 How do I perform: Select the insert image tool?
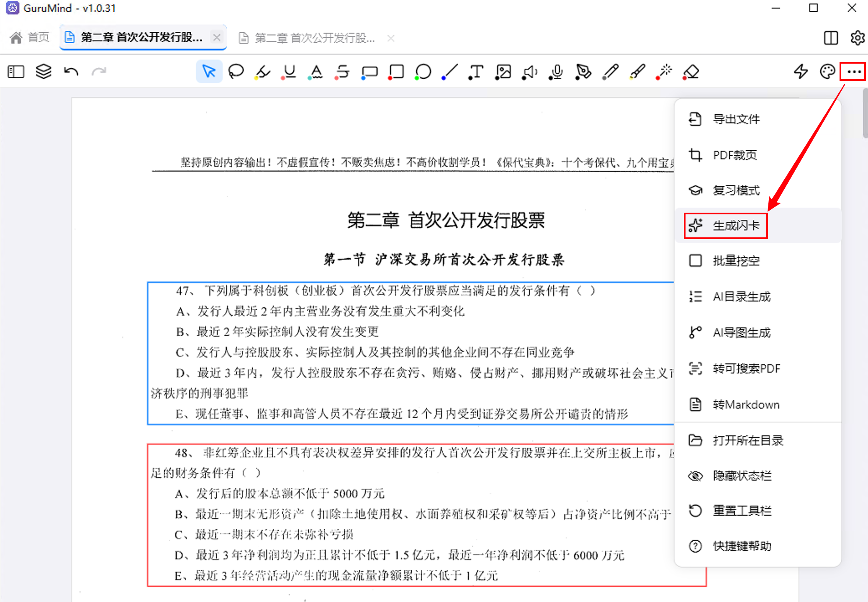[503, 72]
